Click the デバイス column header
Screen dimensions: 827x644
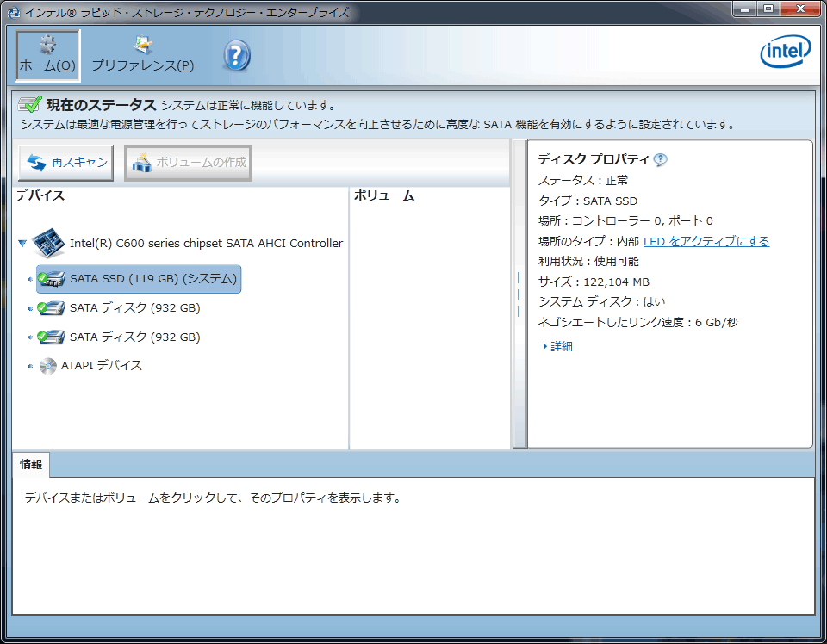[40, 195]
